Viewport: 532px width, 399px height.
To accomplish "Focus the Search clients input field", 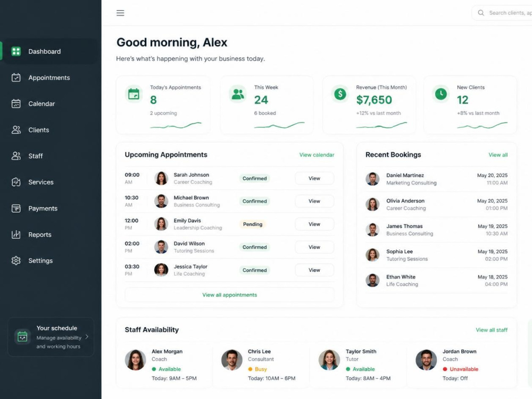I will (x=502, y=13).
